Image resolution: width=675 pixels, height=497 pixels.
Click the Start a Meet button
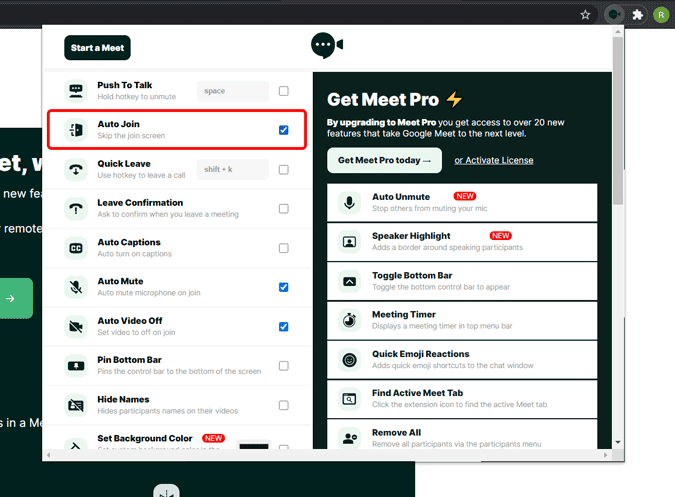(x=97, y=48)
